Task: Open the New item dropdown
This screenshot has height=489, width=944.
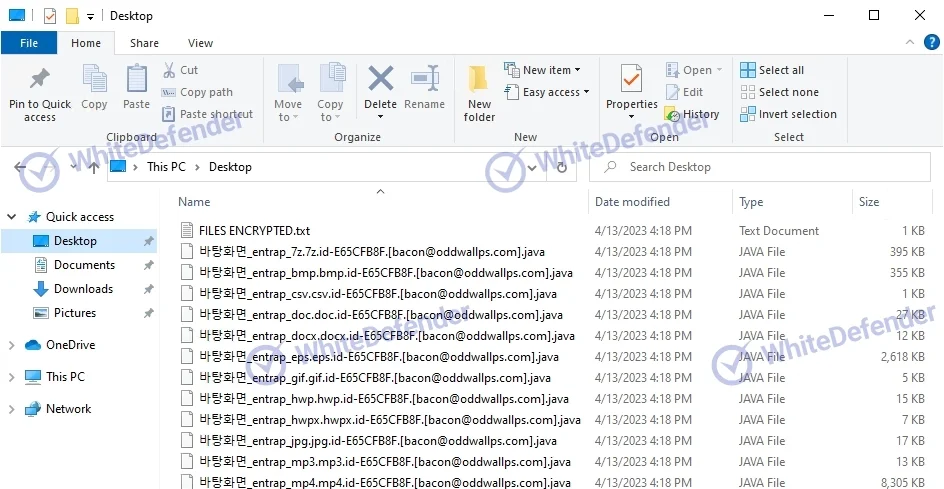Action: pyautogui.click(x=546, y=70)
